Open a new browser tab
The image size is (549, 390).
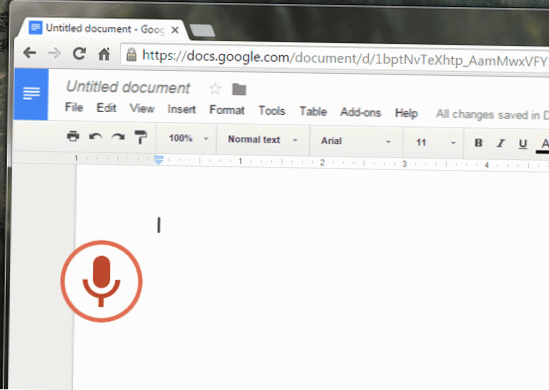click(x=202, y=30)
